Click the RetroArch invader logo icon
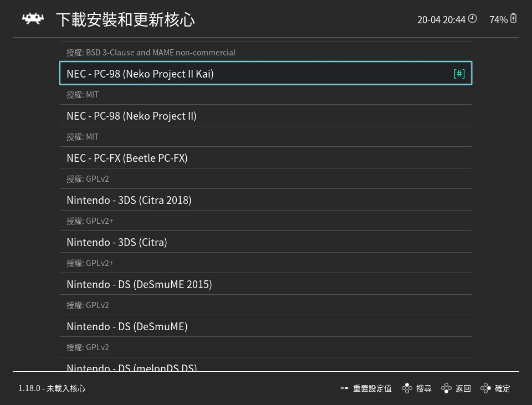532x405 pixels. 33,19
